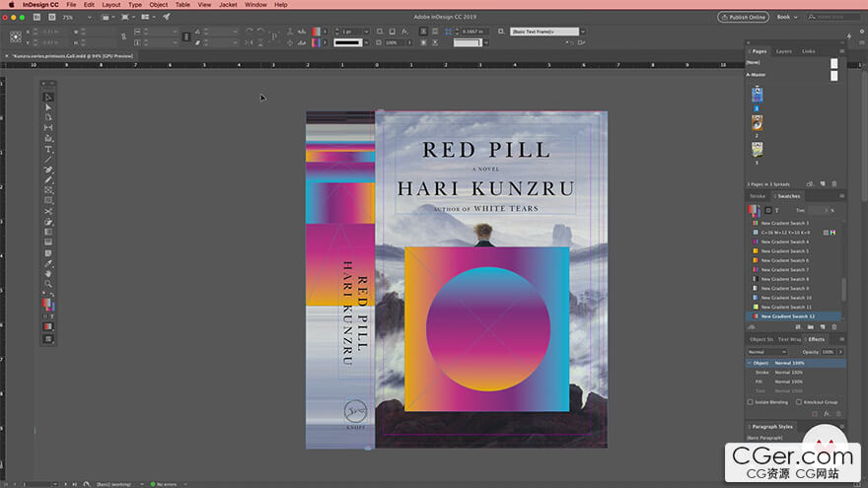Select the Direct Selection tool
This screenshot has width=868, height=488.
coord(48,107)
